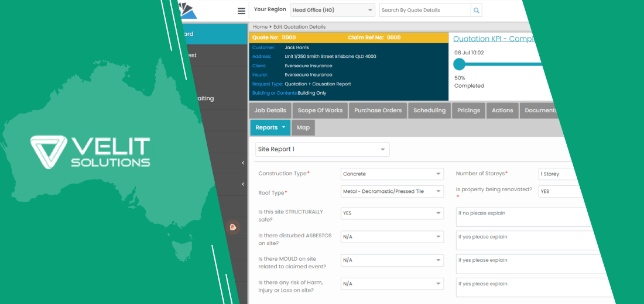Expand the lower sidebar chevron arrow

click(243, 185)
